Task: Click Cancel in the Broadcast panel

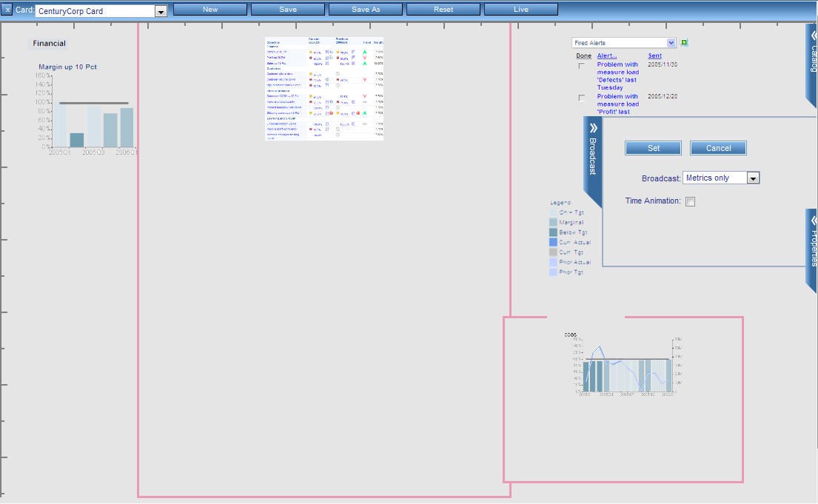Action: [x=718, y=148]
